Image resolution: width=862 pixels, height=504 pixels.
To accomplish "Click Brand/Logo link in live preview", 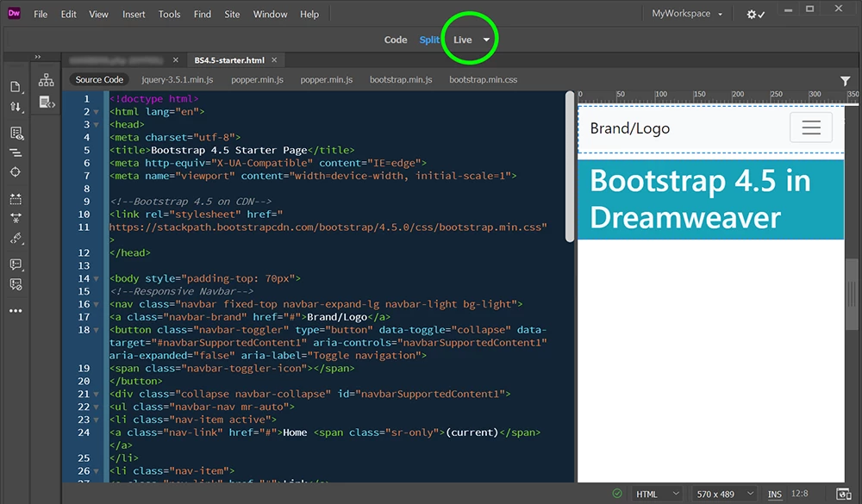I will pyautogui.click(x=630, y=128).
